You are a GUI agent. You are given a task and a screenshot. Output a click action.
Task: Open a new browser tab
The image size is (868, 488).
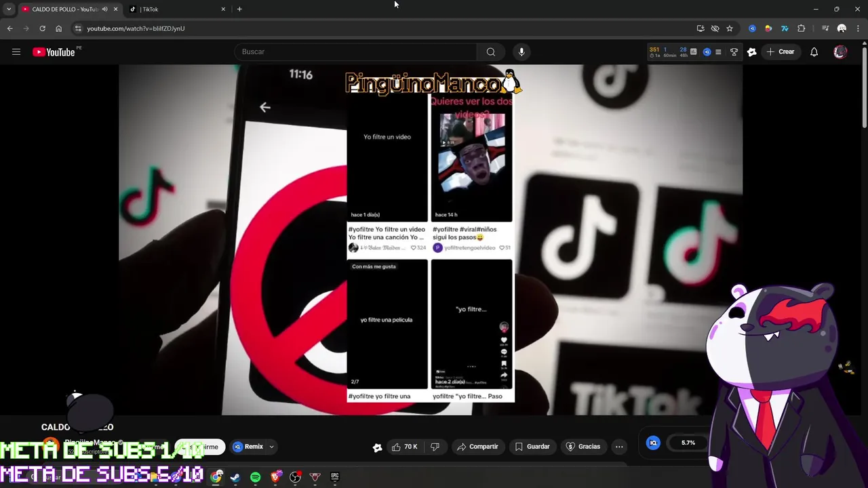(x=239, y=9)
